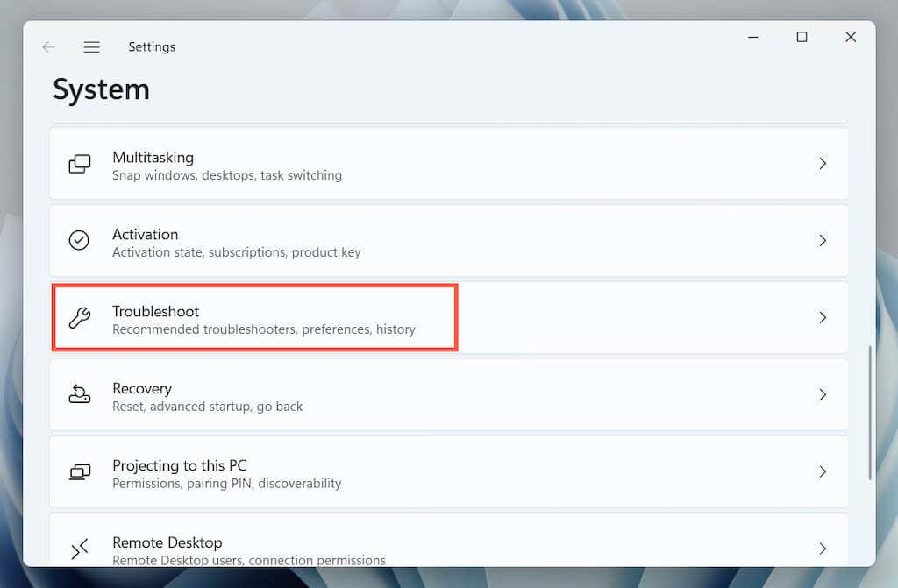Open the hamburger navigation menu

click(91, 47)
